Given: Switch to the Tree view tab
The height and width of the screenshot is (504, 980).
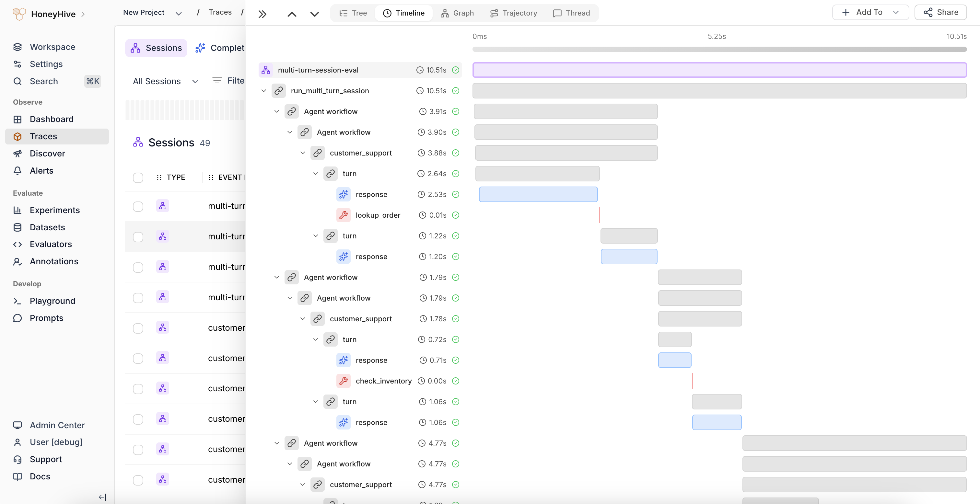Looking at the screenshot, I should tap(353, 13).
